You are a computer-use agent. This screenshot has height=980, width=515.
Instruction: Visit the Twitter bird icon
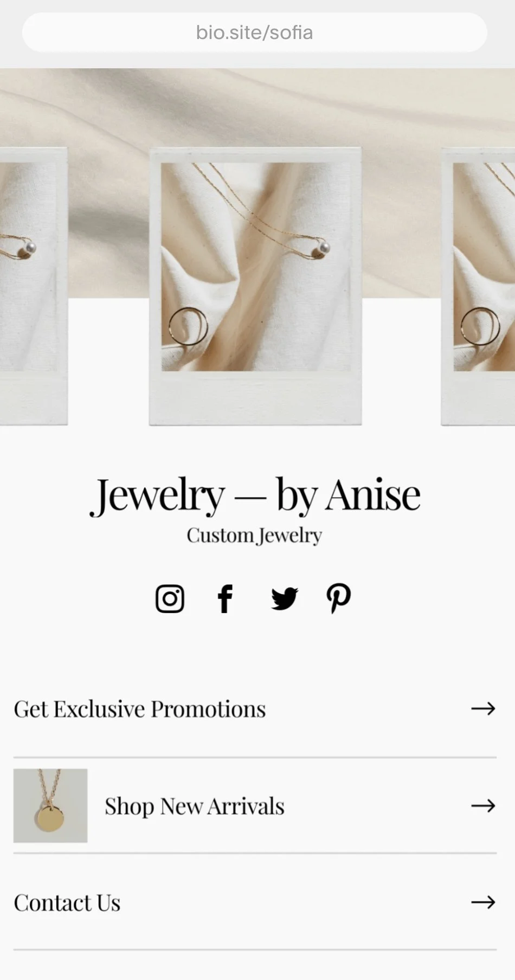(285, 599)
